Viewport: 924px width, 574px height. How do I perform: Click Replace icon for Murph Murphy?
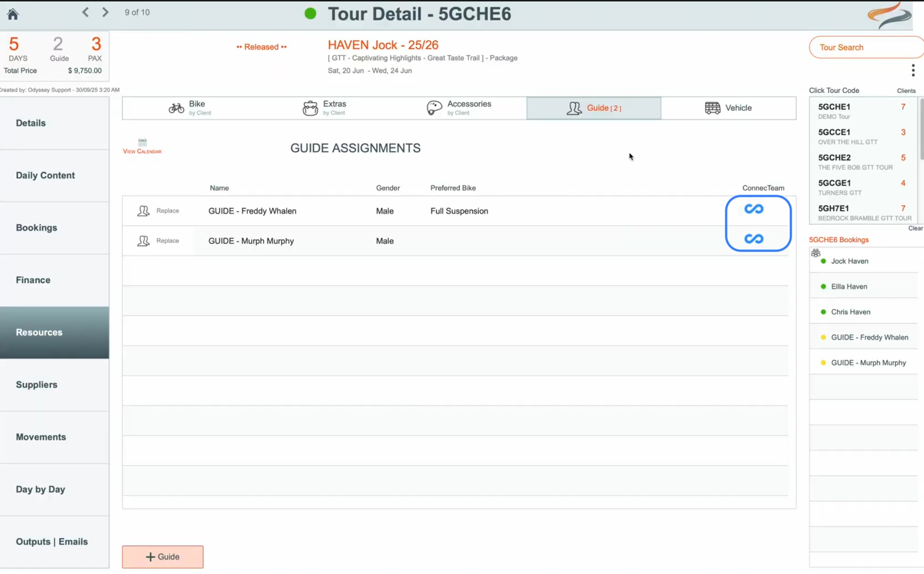(143, 241)
